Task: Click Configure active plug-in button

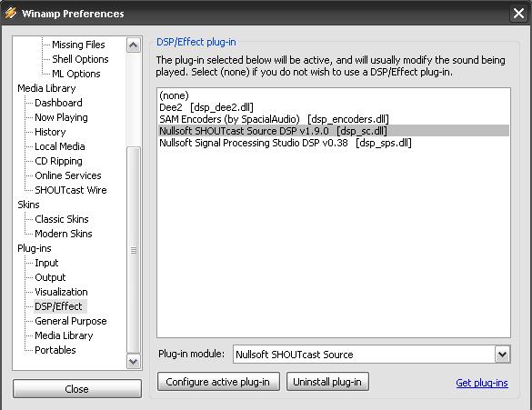Action: pos(218,382)
